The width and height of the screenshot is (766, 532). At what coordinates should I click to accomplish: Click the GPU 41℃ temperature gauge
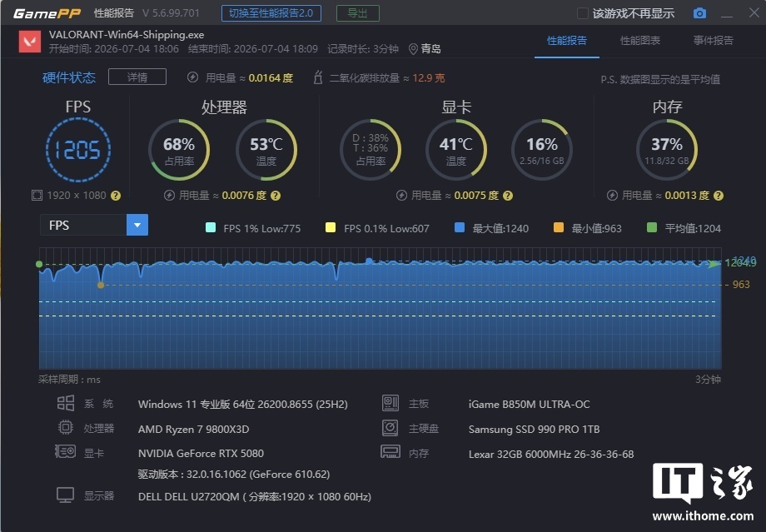click(455, 150)
